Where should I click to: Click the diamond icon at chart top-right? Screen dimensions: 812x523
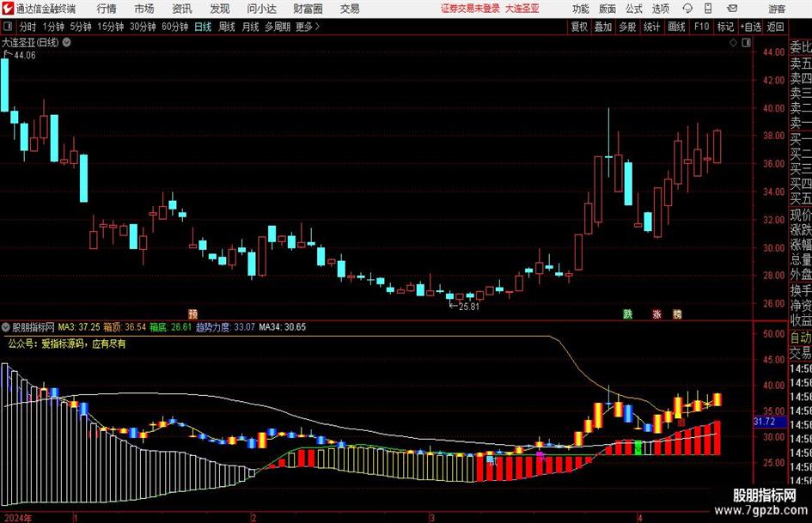pos(733,43)
